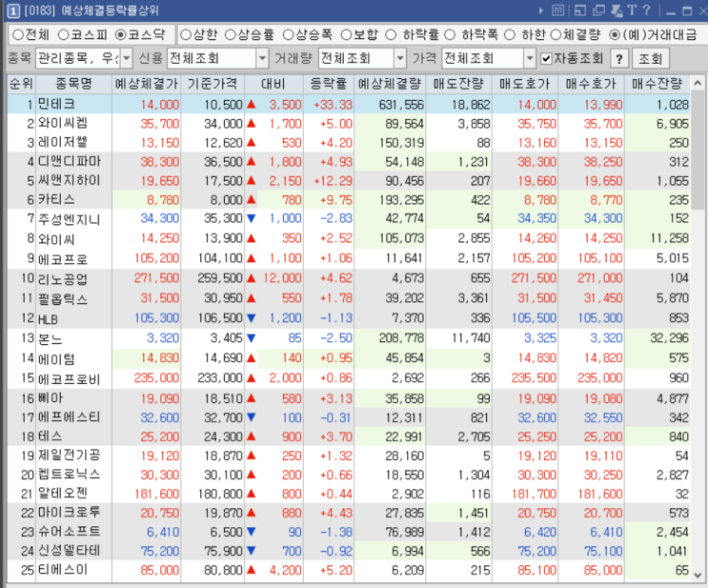The image size is (708, 588).
Task: Select the 에코프로비 stock name
Action: (x=69, y=378)
